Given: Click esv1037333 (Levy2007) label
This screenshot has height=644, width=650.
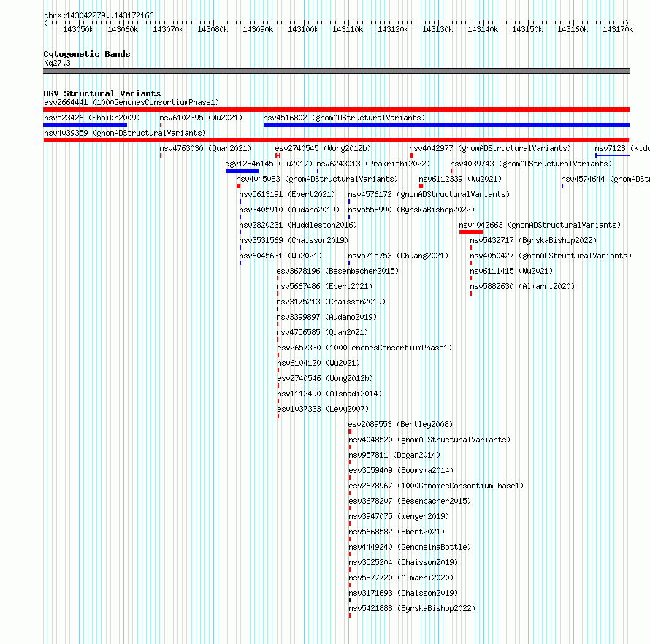Looking at the screenshot, I should point(323,409).
